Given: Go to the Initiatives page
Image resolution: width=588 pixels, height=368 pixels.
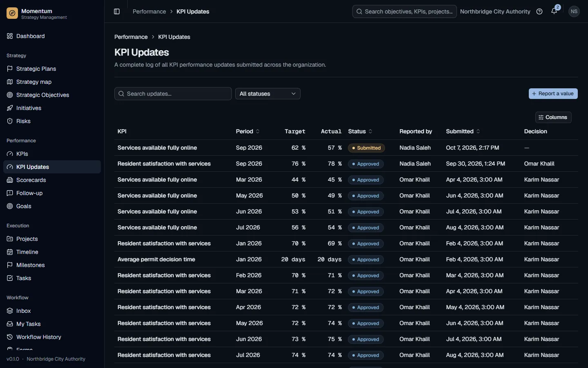Looking at the screenshot, I should click(52, 108).
